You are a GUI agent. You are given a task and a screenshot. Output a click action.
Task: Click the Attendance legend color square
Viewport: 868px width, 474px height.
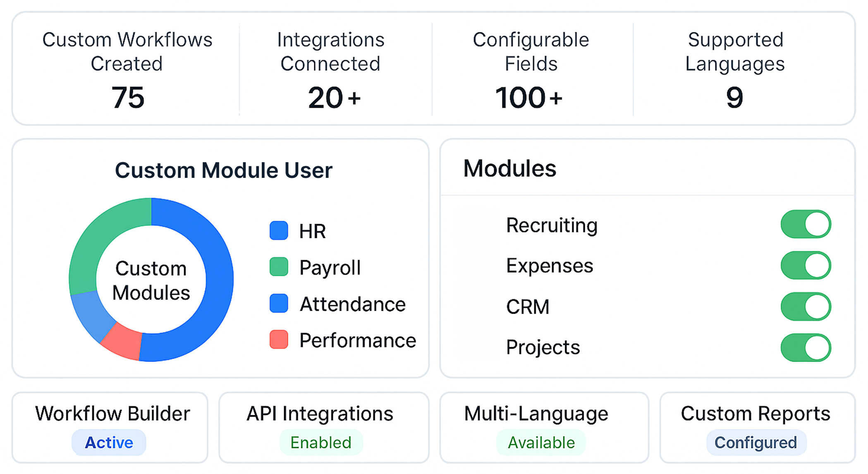[x=279, y=304]
